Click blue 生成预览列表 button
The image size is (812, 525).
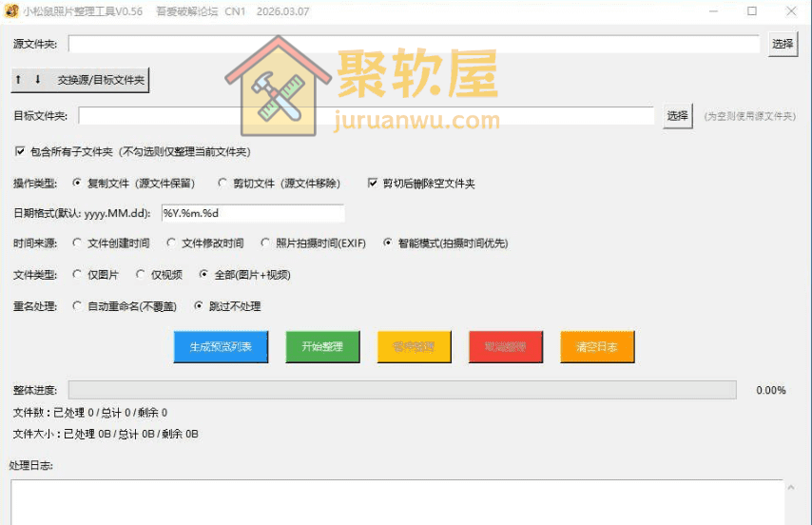pos(222,347)
